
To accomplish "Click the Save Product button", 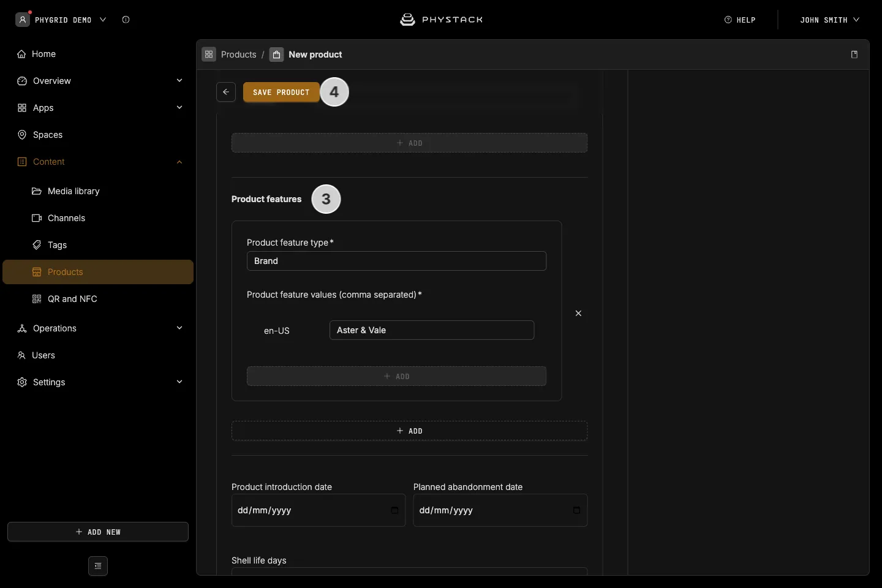I will 281,92.
